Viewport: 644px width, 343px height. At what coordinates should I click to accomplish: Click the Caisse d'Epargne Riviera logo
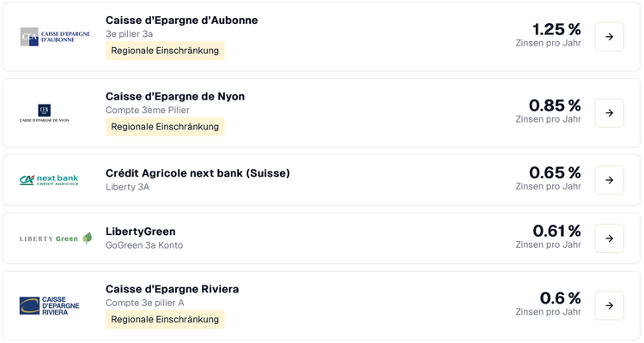click(49, 306)
